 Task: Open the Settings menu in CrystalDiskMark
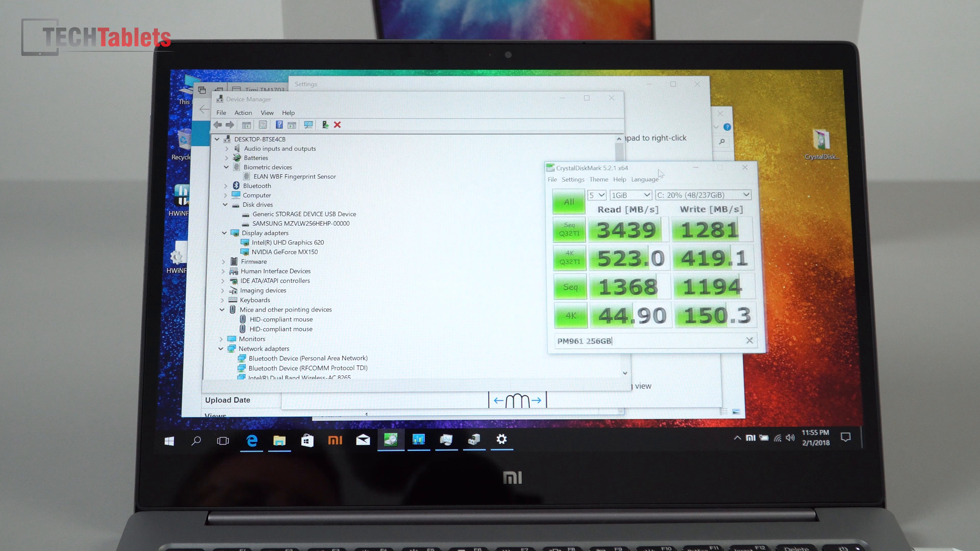pos(573,180)
